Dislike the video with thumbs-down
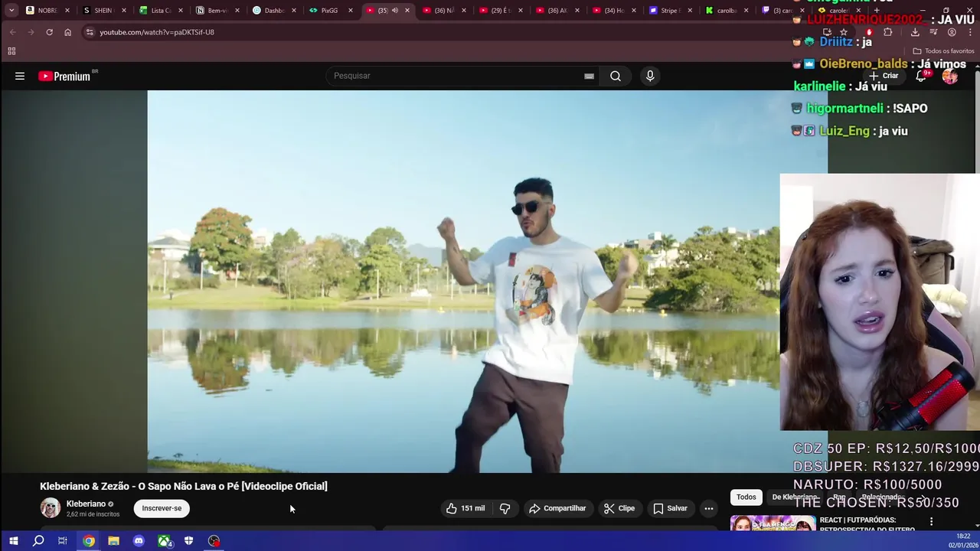The width and height of the screenshot is (980, 551). (505, 508)
